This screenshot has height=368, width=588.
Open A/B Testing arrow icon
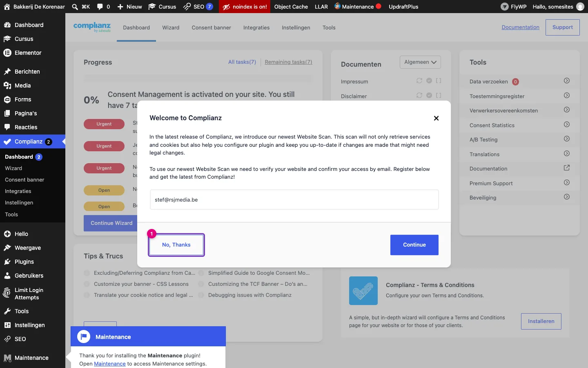pyautogui.click(x=567, y=139)
